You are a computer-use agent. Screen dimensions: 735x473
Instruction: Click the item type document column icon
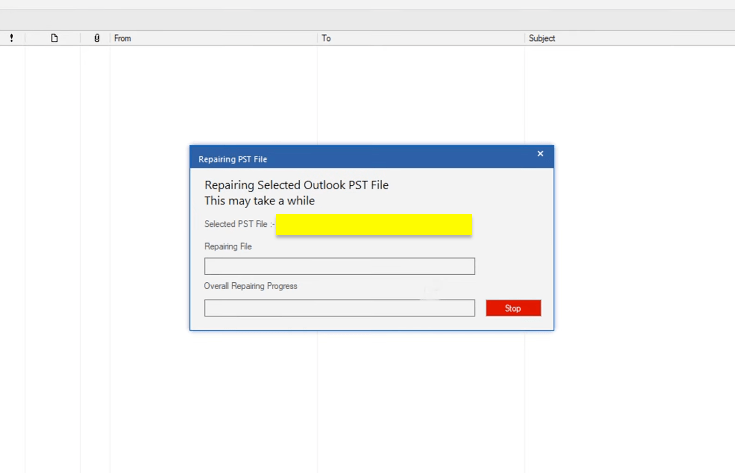coord(54,38)
